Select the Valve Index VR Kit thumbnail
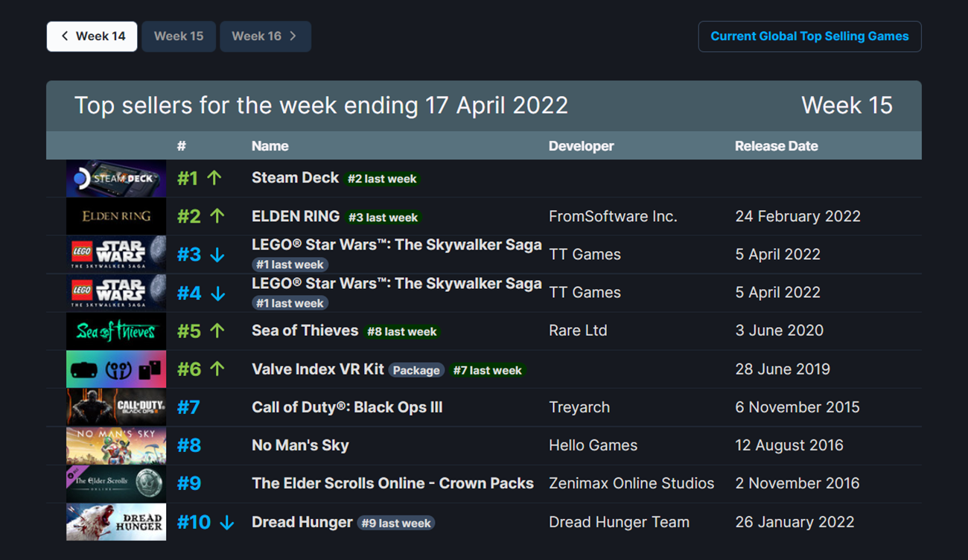The width and height of the screenshot is (968, 560). [x=116, y=369]
